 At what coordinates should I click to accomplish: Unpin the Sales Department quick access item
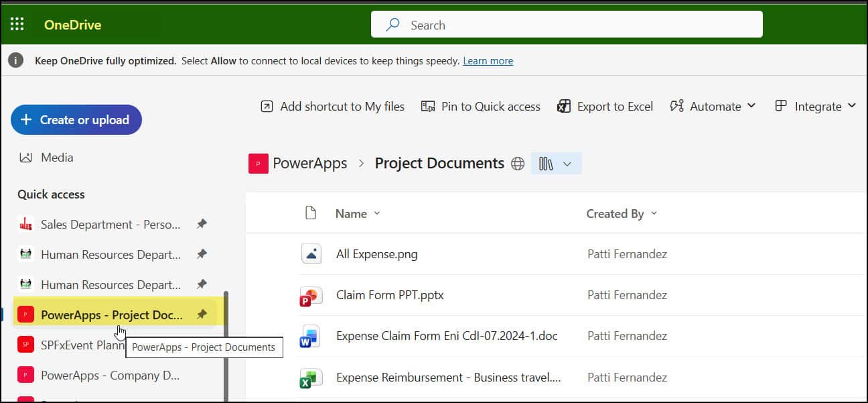(202, 225)
